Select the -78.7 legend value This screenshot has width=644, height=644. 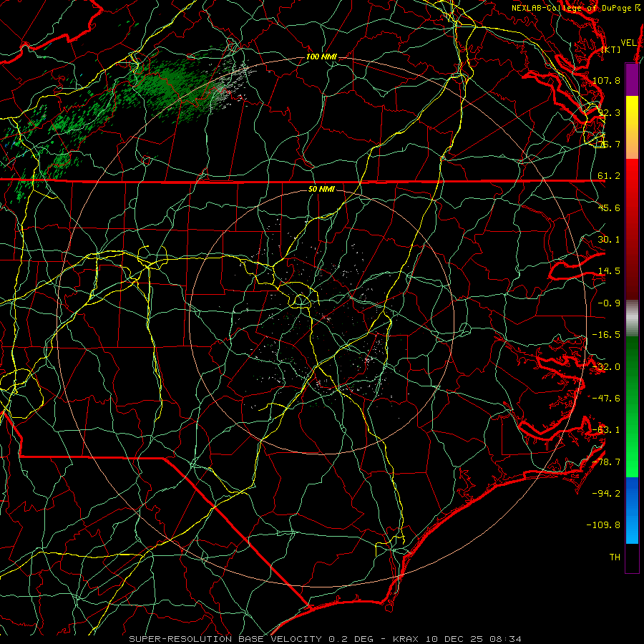(x=606, y=462)
